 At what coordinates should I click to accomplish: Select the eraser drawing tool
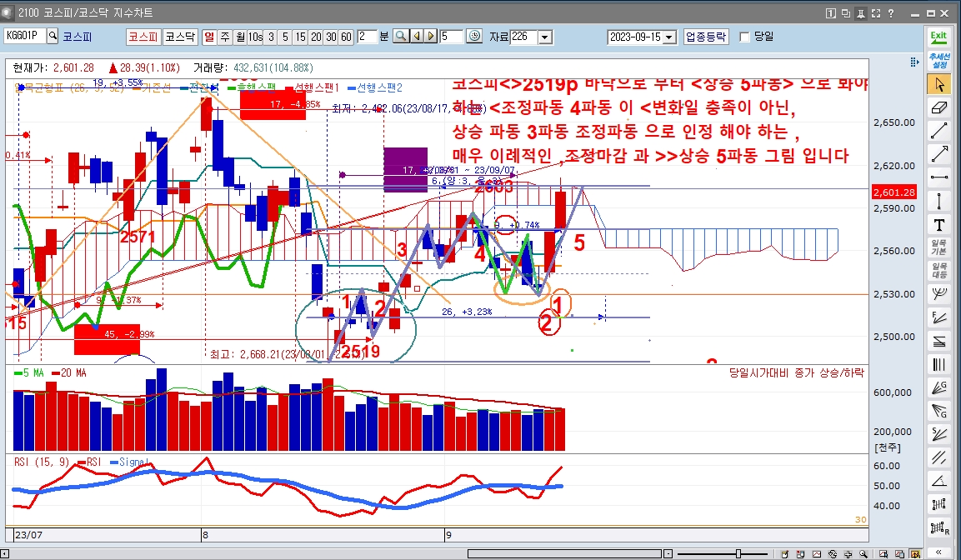(939, 107)
